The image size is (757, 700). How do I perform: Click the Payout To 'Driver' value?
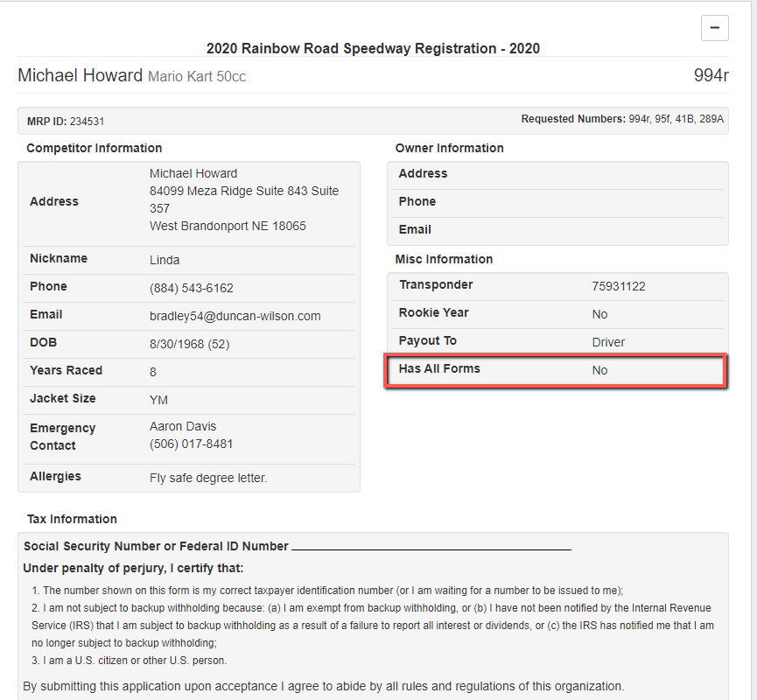[608, 342]
